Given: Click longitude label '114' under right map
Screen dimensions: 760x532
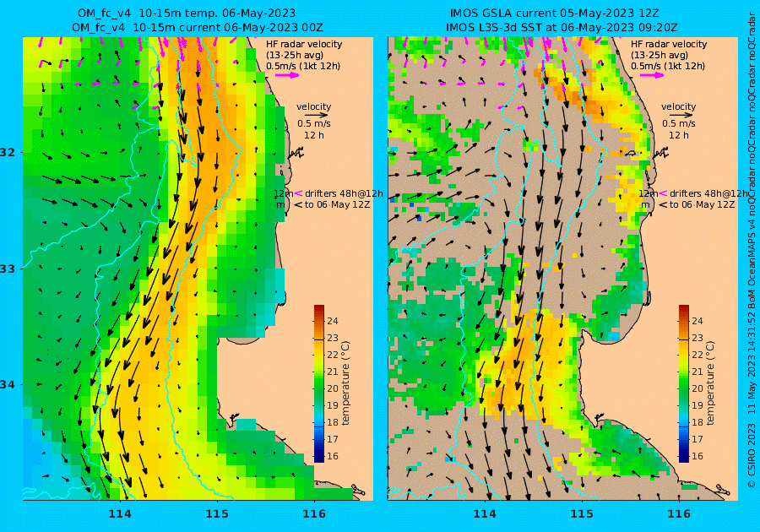Looking at the screenshot, I should coord(484,513).
